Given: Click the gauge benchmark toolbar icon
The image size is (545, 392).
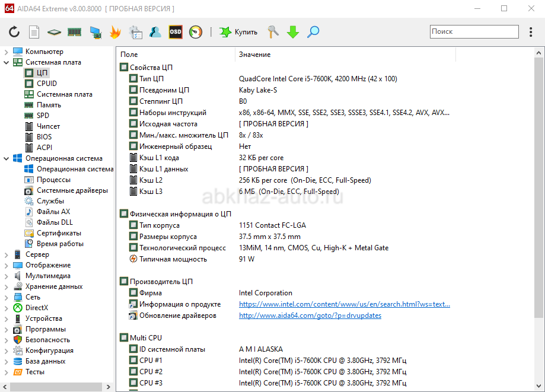Looking at the screenshot, I should tap(196, 32).
